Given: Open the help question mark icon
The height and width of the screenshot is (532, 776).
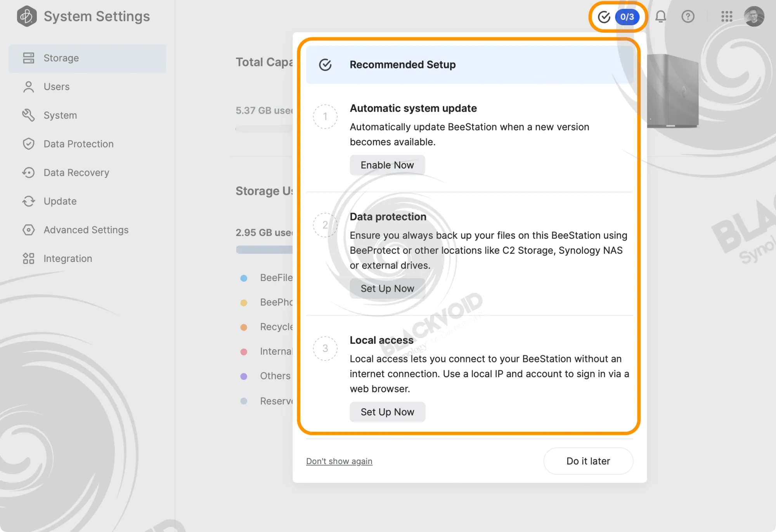Looking at the screenshot, I should tap(688, 16).
